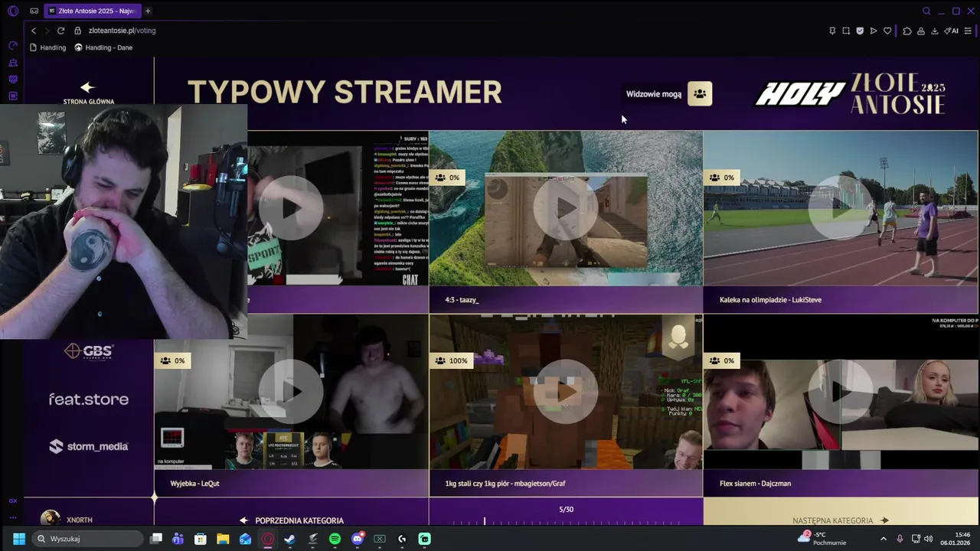Click the 0% vote badge on Dajczman clip
This screenshot has width=980, height=551.
722,360
